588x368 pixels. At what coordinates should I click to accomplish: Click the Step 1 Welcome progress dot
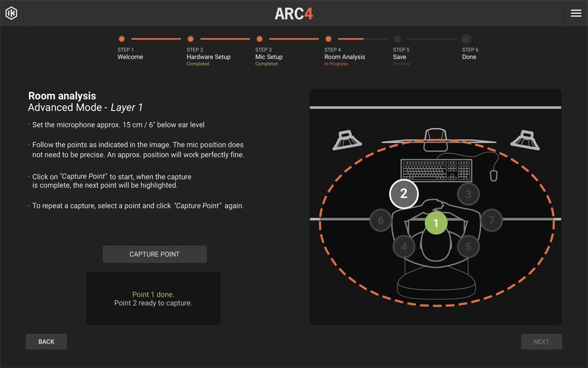tap(122, 39)
